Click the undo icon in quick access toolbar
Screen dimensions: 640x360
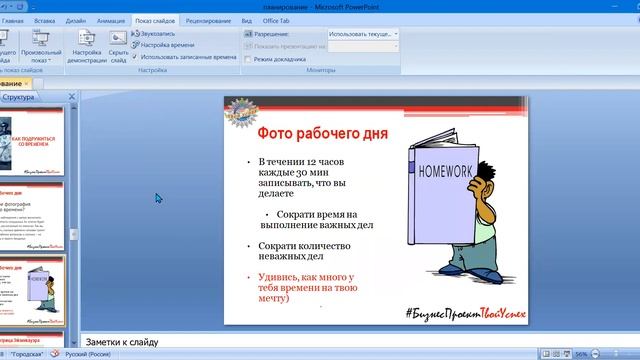[5, 7]
